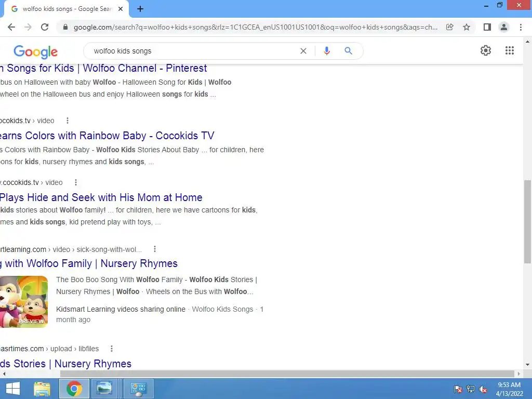532x399 pixels.
Task: Play the Wolfoo video preview thumbnail
Action: pyautogui.click(x=24, y=302)
